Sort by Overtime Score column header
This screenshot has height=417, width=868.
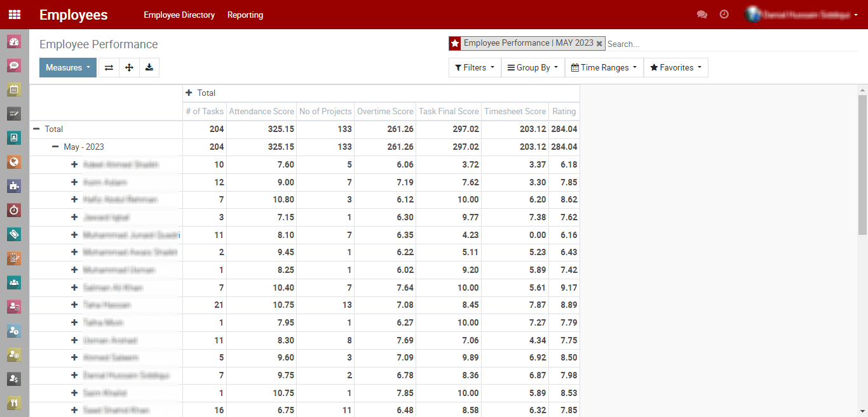click(385, 111)
